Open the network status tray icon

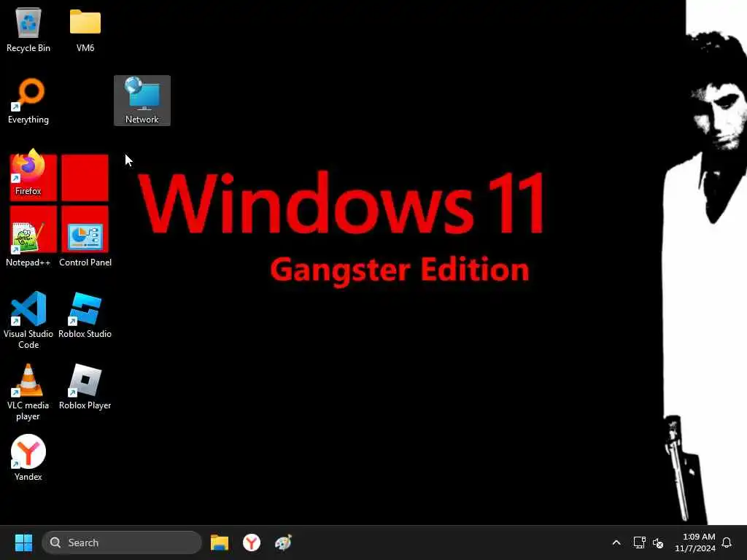(x=639, y=542)
